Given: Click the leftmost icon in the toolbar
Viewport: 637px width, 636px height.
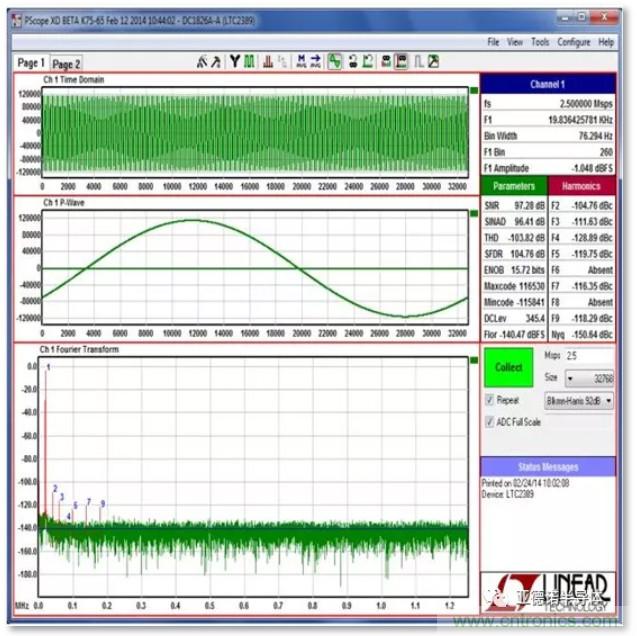Looking at the screenshot, I should [201, 62].
